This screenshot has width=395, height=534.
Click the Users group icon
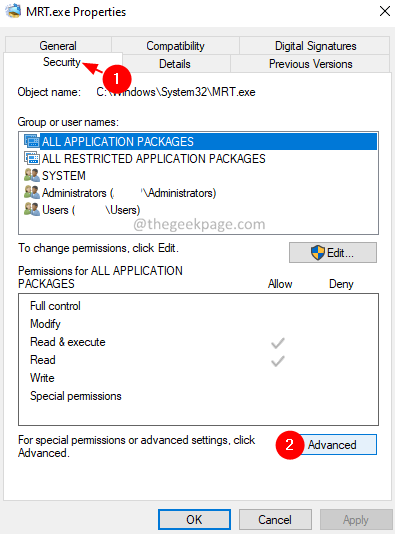point(32,209)
